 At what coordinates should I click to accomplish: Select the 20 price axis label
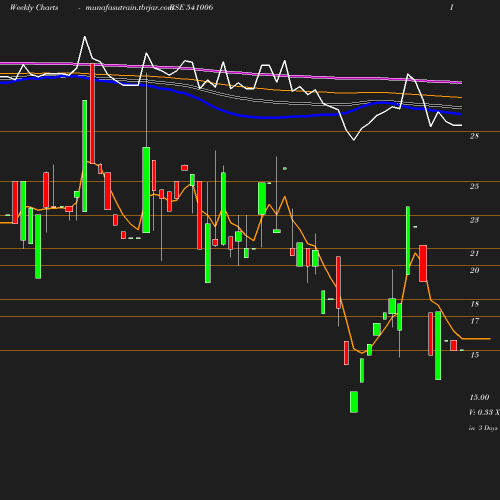474,270
